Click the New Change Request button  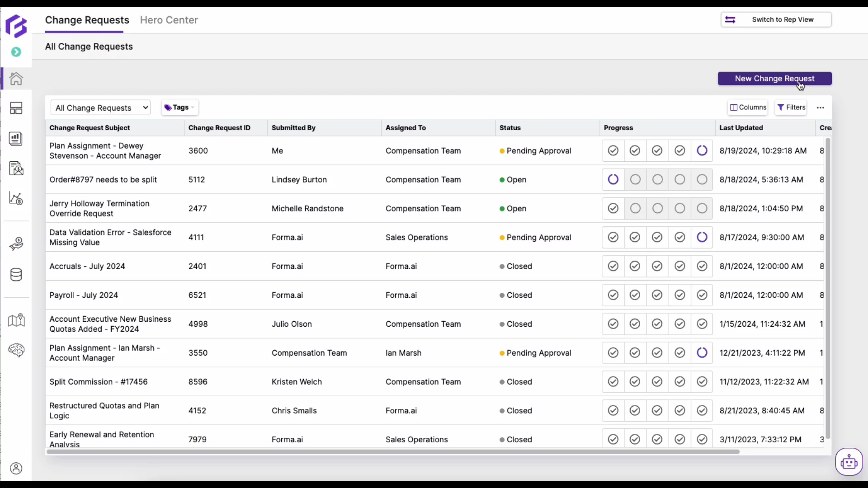[774, 79]
